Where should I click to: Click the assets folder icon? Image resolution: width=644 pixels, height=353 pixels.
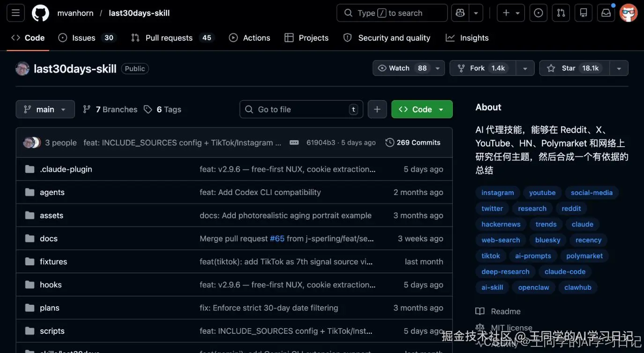[30, 215]
